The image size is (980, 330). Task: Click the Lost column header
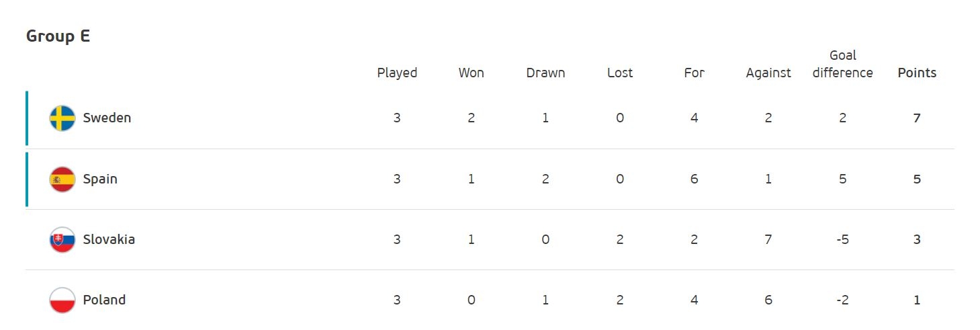tap(620, 73)
